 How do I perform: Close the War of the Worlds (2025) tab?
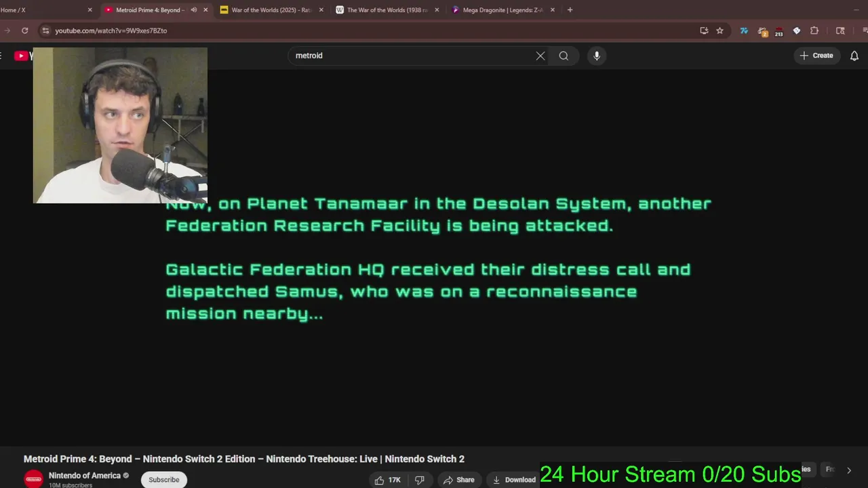[321, 10]
